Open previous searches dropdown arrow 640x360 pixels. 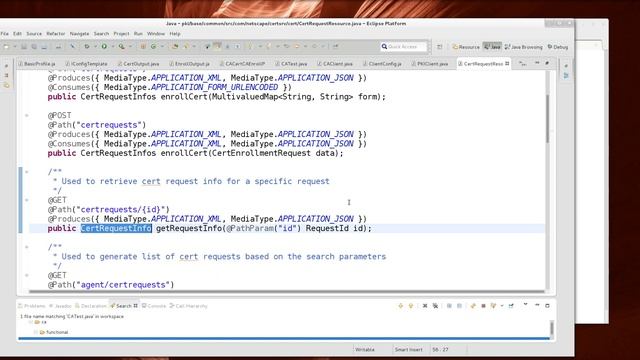[502, 306]
